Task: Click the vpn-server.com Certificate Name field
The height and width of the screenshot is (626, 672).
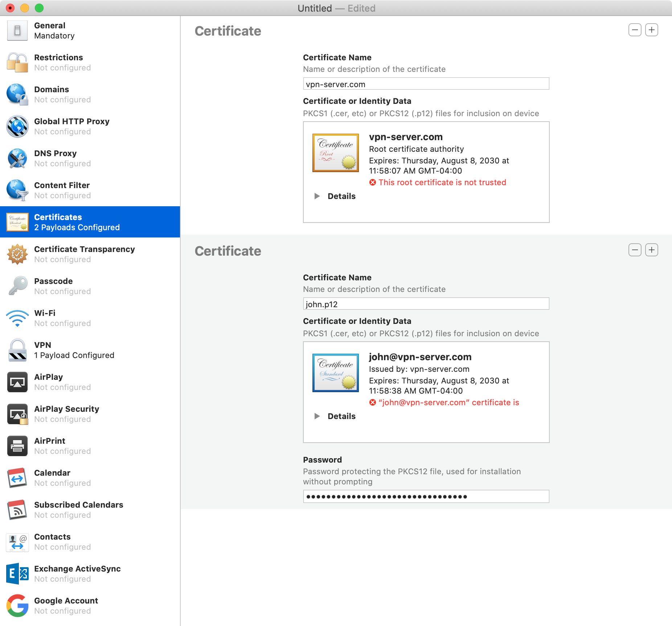Action: click(426, 84)
